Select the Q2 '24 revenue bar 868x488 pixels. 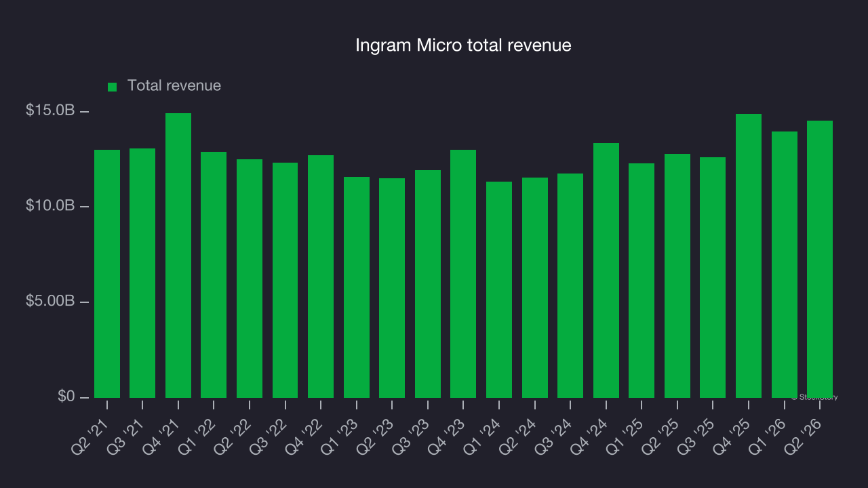pos(535,287)
